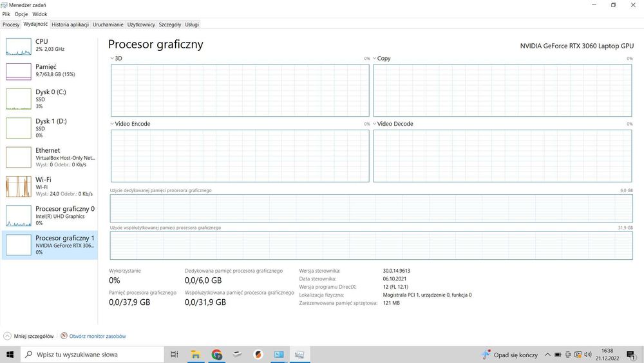Click the Task Manager taskbar icon

(x=299, y=355)
